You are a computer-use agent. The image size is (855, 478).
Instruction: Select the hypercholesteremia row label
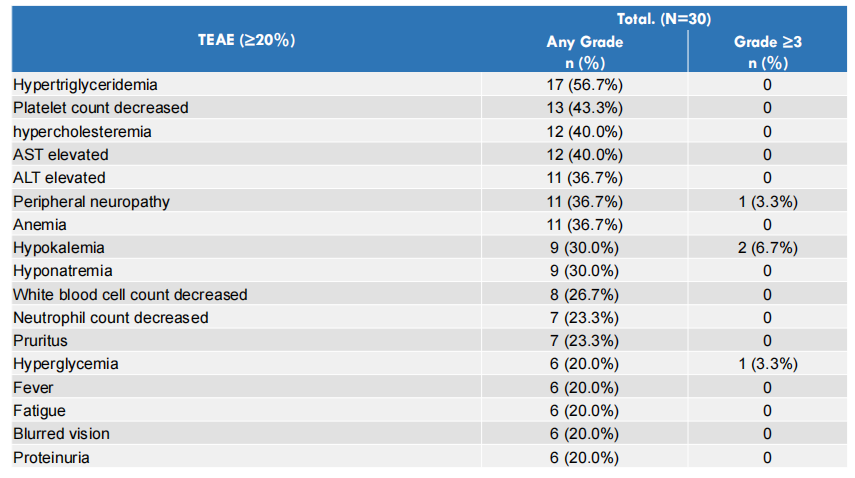pyautogui.click(x=83, y=131)
